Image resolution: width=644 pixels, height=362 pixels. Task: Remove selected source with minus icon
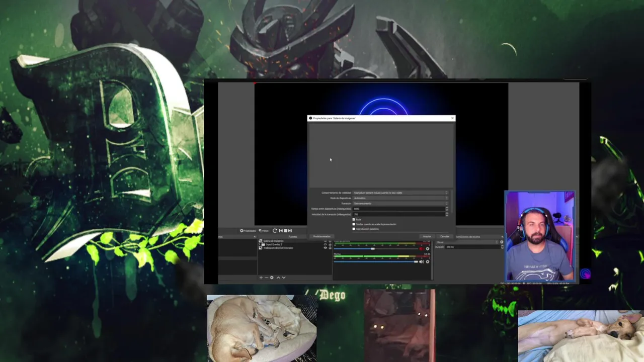pyautogui.click(x=266, y=278)
